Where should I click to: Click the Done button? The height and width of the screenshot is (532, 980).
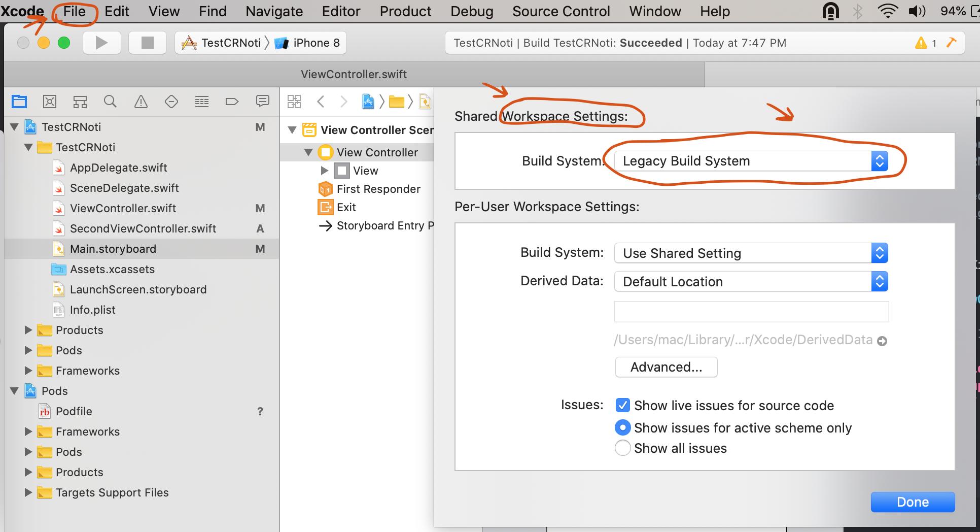913,502
